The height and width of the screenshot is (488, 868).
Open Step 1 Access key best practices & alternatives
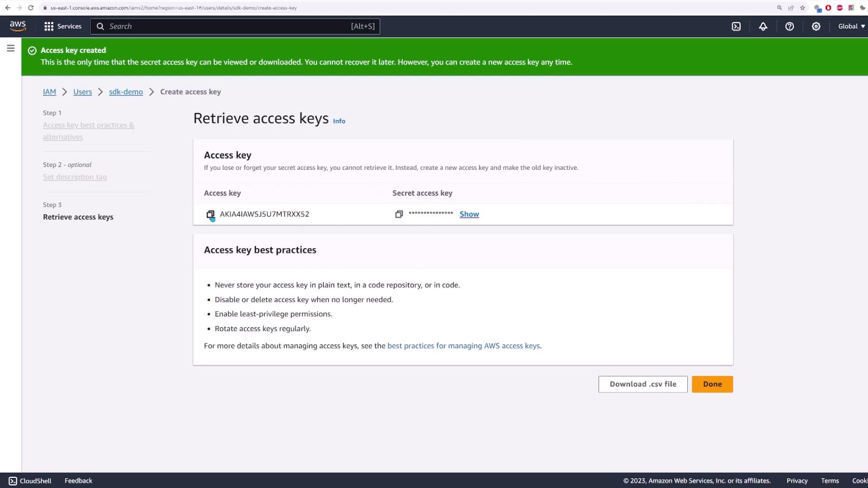[x=89, y=131]
